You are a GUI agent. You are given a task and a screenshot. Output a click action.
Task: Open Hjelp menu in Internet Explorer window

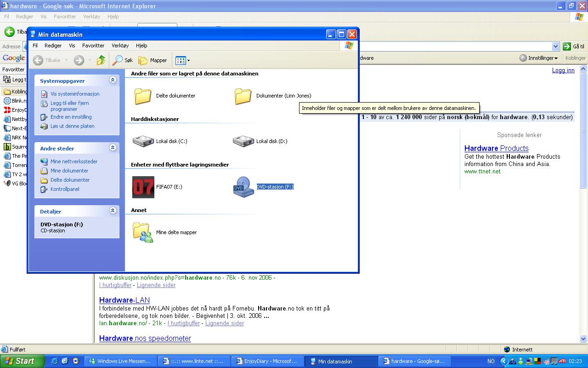113,17
